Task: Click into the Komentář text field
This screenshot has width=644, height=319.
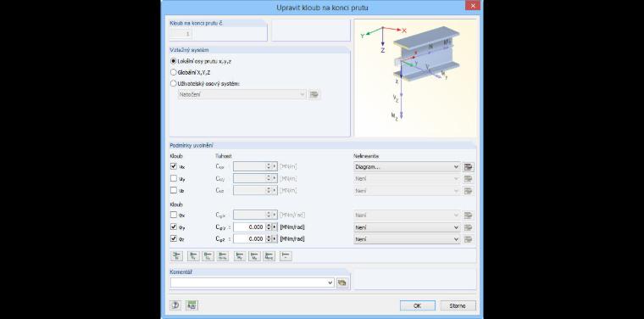Action: (x=249, y=283)
